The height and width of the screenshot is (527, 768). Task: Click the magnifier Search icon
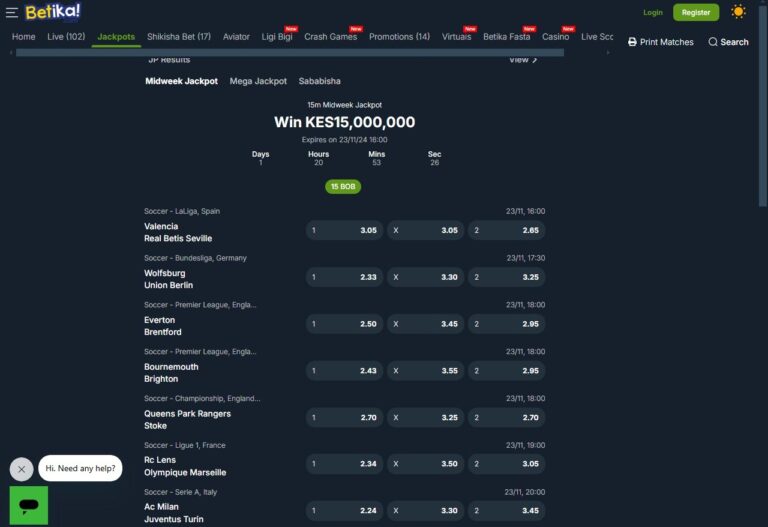point(713,42)
